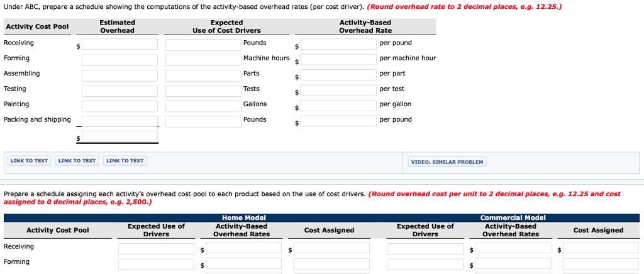Click the Commercial Model header
The height and width of the screenshot is (274, 644).
[x=513, y=218]
